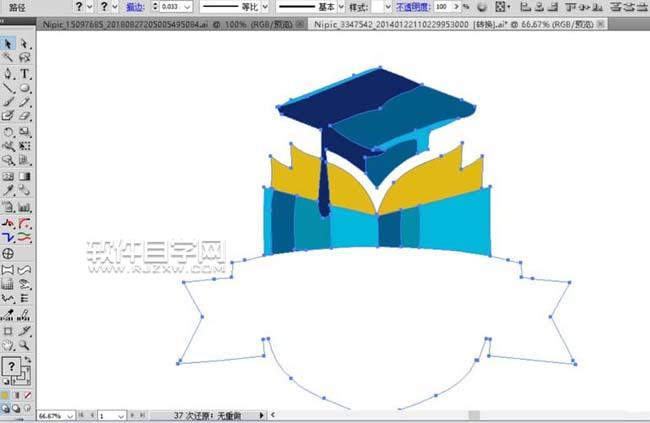The width and height of the screenshot is (650, 423).
Task: Set paint mode to None
Action: pos(27,395)
